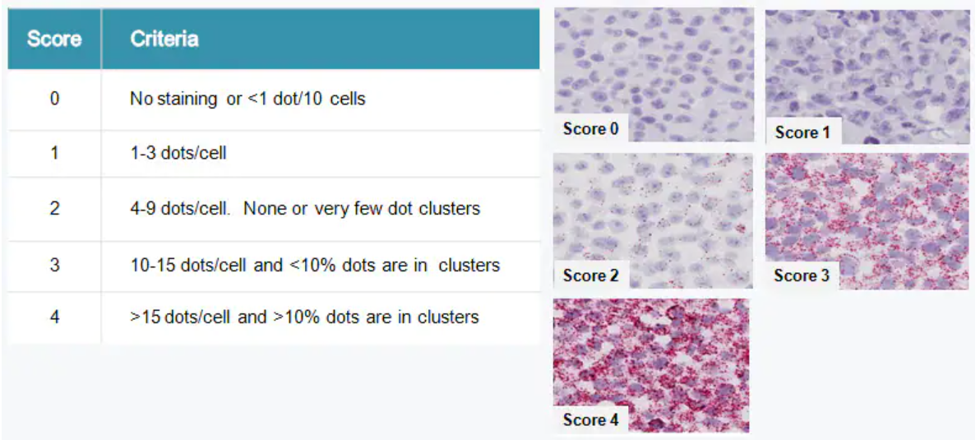Viewport: 980px width, 440px height.
Task: Select the score 3 cell in table
Action: coord(54,266)
